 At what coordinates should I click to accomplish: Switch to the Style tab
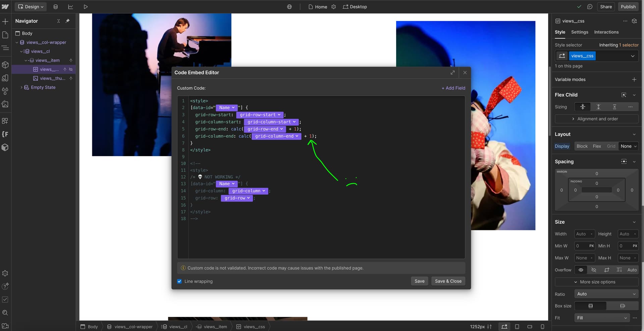click(560, 32)
